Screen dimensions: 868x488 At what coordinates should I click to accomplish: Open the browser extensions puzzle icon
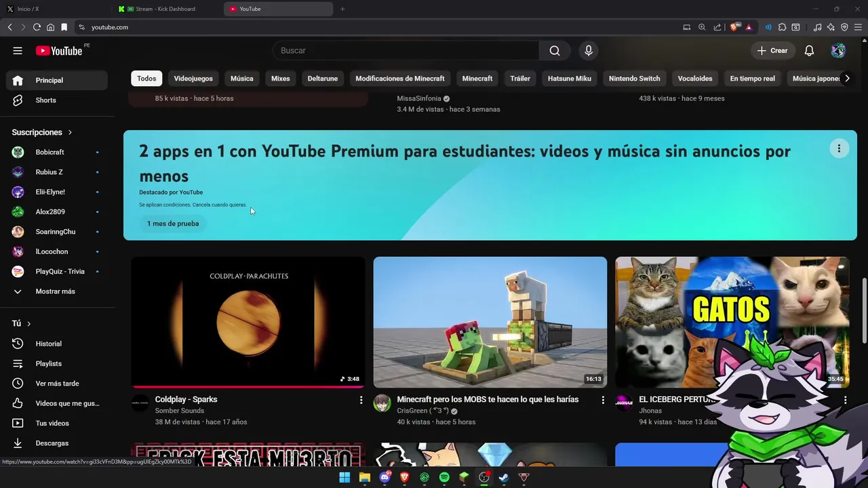(782, 27)
